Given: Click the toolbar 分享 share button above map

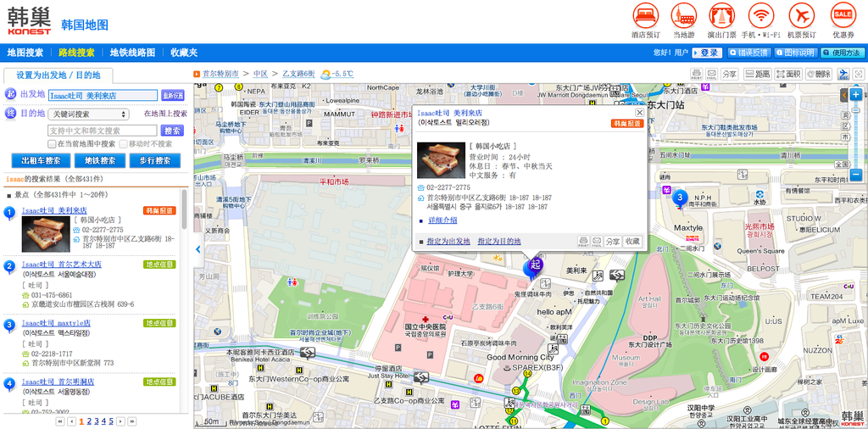Looking at the screenshot, I should (x=729, y=74).
